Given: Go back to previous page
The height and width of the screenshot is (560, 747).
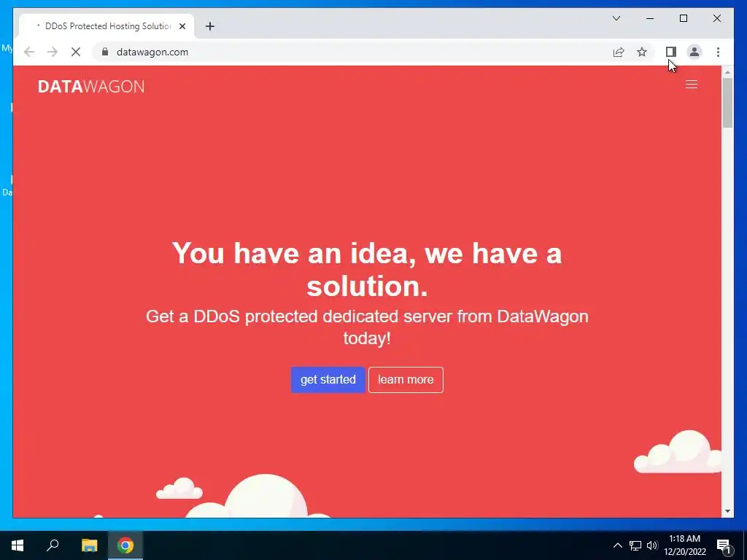Looking at the screenshot, I should coord(29,52).
